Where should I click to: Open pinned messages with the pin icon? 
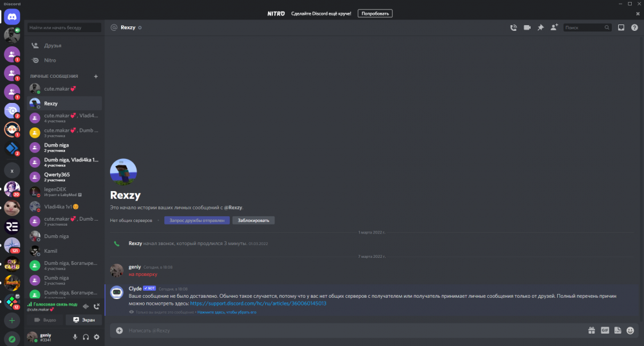[x=540, y=28]
